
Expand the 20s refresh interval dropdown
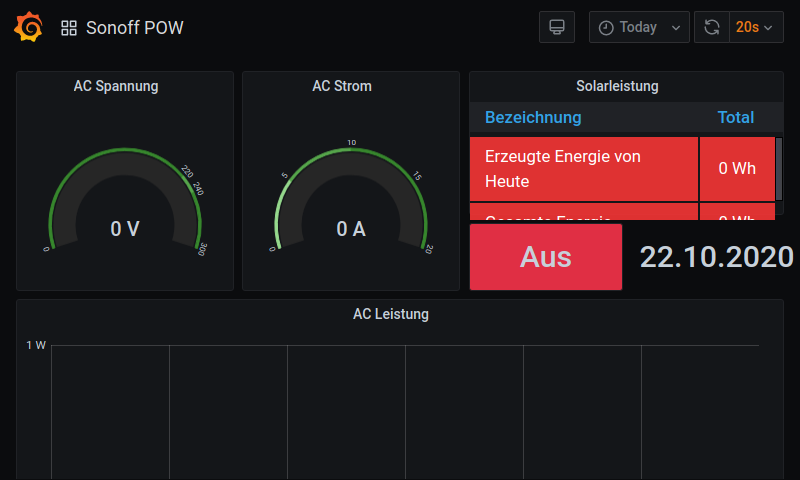point(755,27)
